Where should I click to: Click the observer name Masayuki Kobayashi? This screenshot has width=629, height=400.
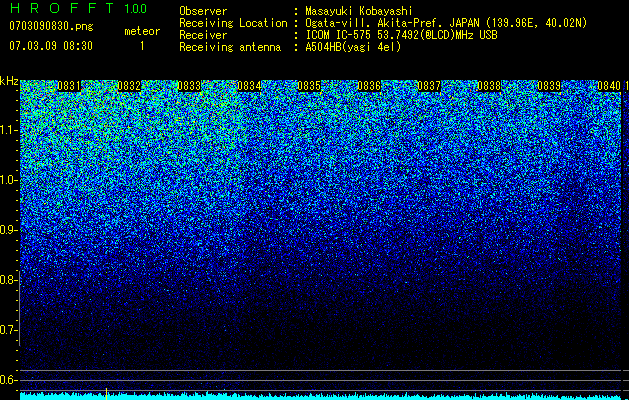coord(359,11)
